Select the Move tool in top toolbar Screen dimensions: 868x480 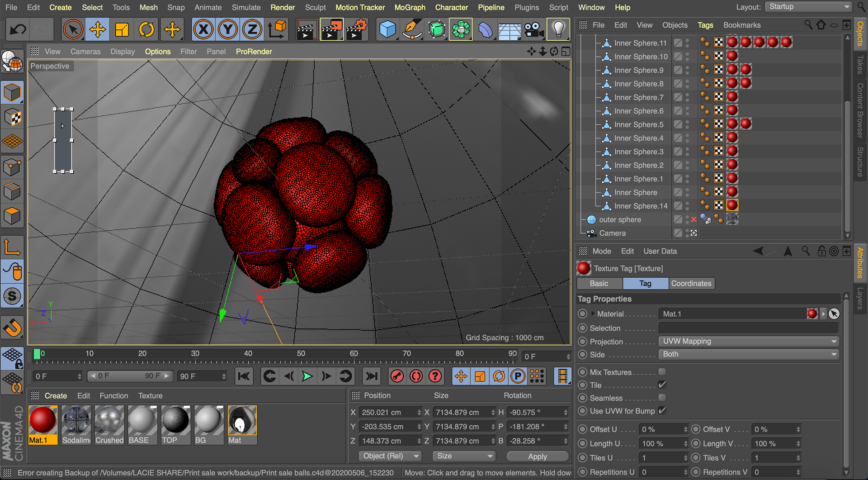click(98, 30)
